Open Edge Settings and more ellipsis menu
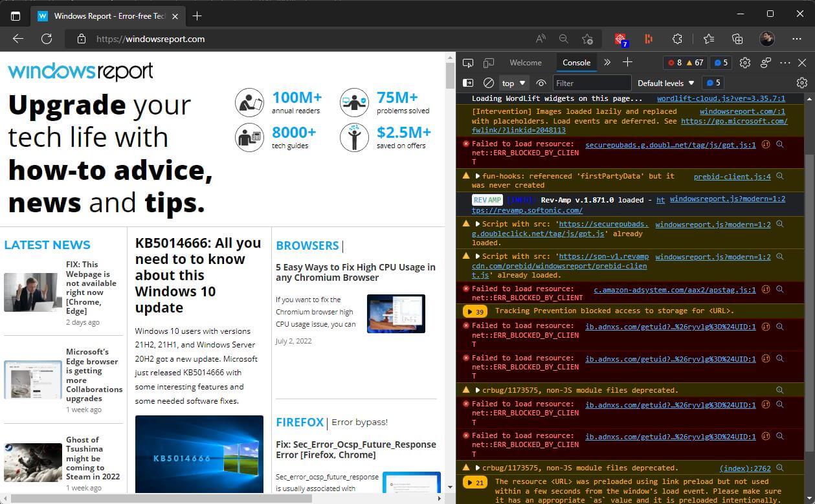Image resolution: width=815 pixels, height=504 pixels. [797, 39]
